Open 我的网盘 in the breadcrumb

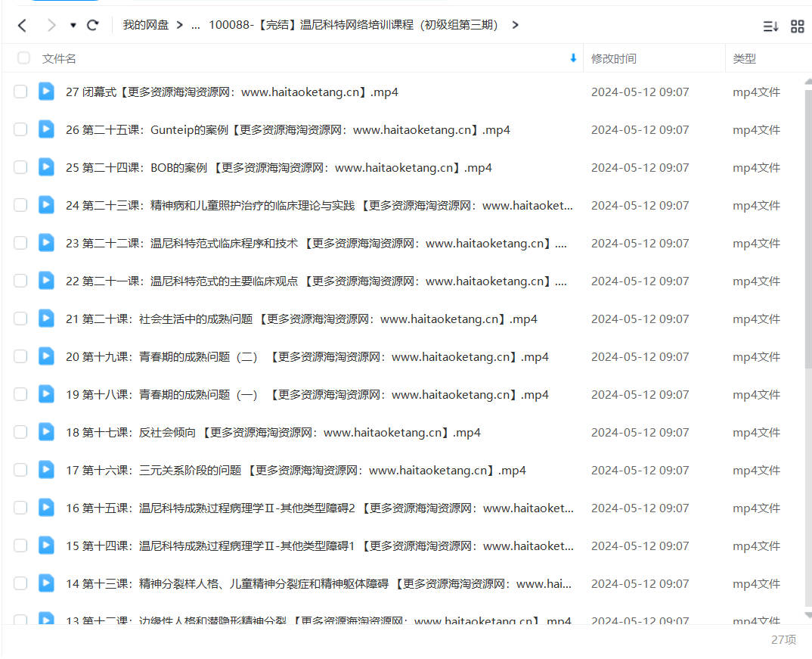click(145, 25)
